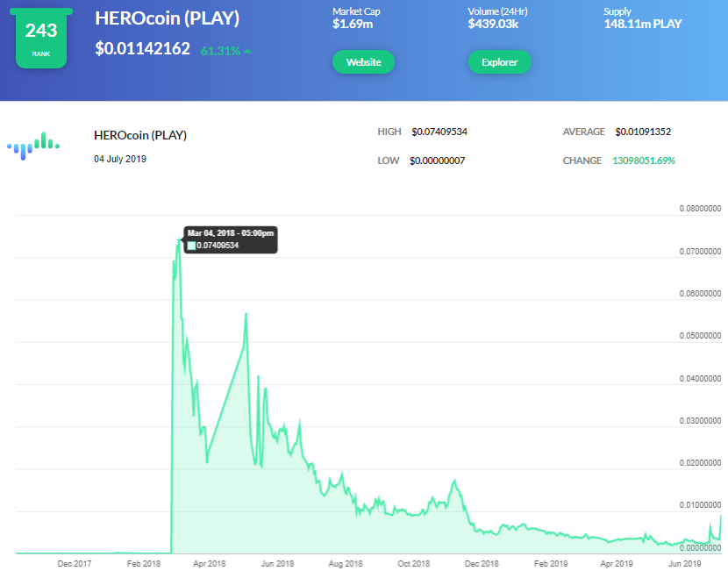
Task: Click the Apr 2019 x-axis label
Action: (617, 564)
